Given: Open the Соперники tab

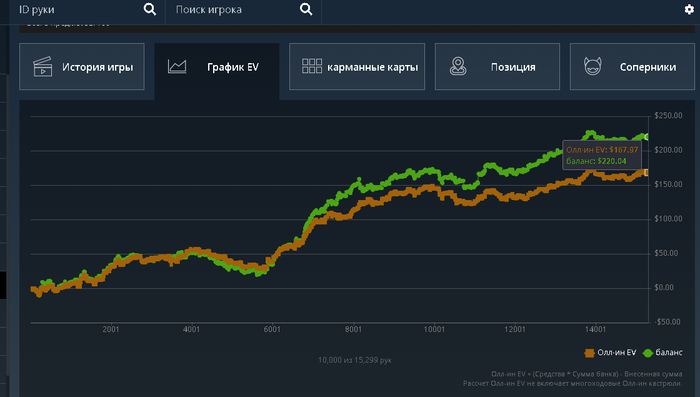Looking at the screenshot, I should 632,67.
